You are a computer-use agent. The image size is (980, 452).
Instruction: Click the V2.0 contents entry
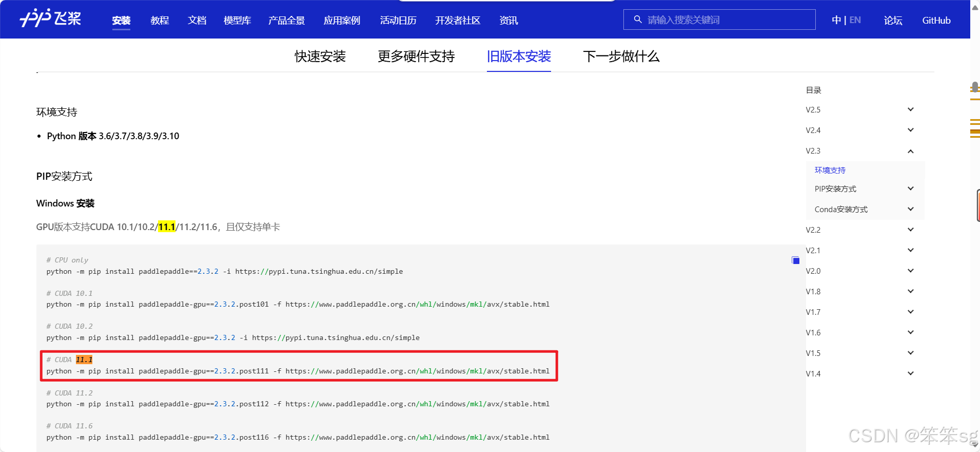813,271
